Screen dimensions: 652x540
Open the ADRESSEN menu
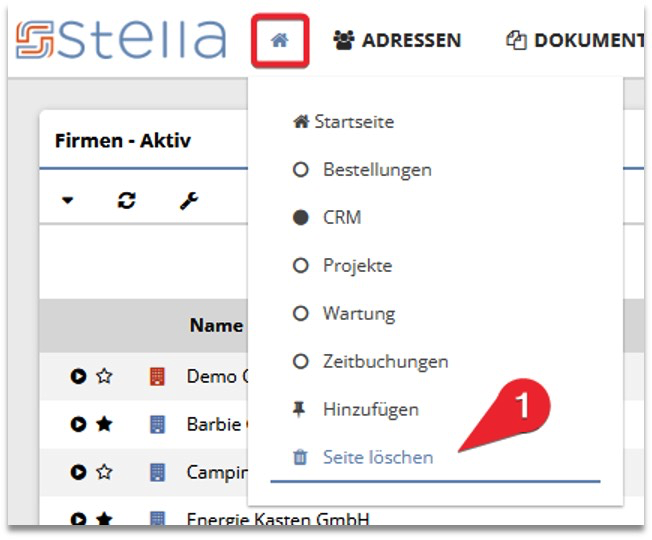(398, 41)
